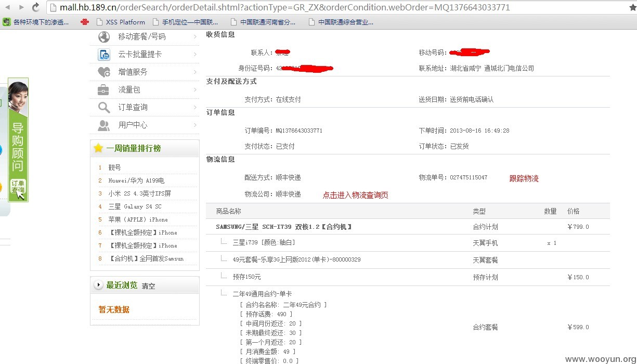Click the browser forward arrow
The height and width of the screenshot is (364, 637).
click(x=21, y=7)
